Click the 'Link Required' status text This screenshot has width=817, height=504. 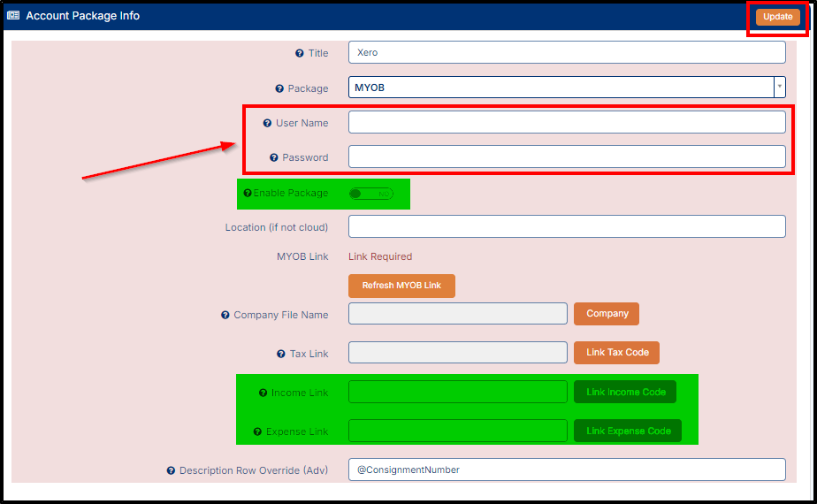pos(380,256)
